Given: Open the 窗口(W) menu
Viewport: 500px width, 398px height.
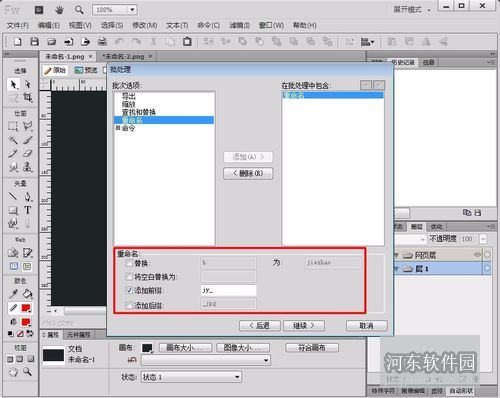Looking at the screenshot, I should (271, 25).
